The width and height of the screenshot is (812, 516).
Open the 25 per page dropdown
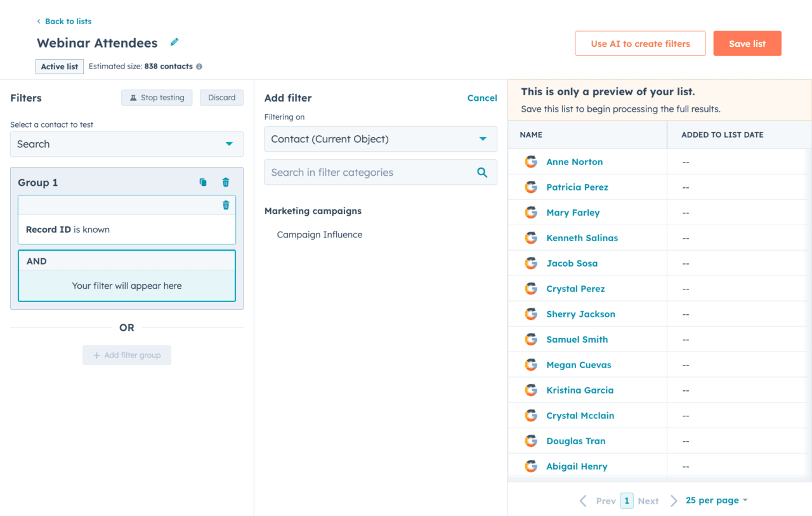[716, 500]
